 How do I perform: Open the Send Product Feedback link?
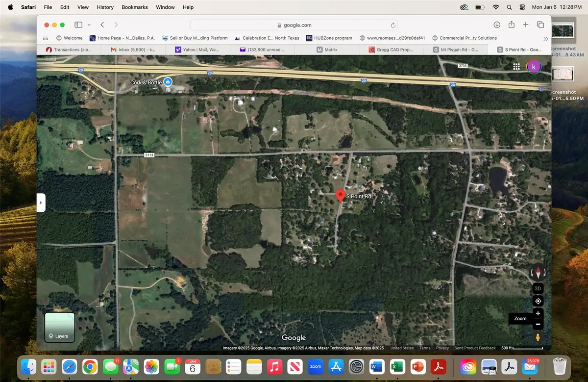coord(475,348)
